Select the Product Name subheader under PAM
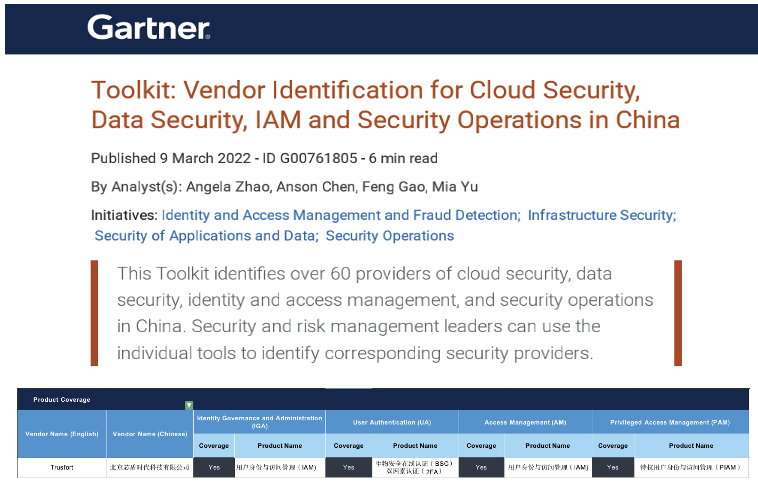This screenshot has width=758, height=485. [691, 446]
